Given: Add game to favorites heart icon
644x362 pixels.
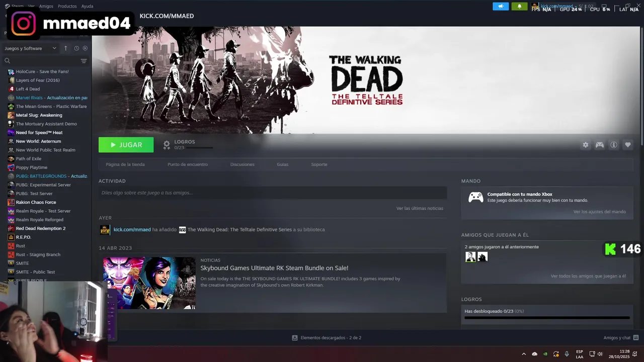Looking at the screenshot, I should click(x=628, y=145).
